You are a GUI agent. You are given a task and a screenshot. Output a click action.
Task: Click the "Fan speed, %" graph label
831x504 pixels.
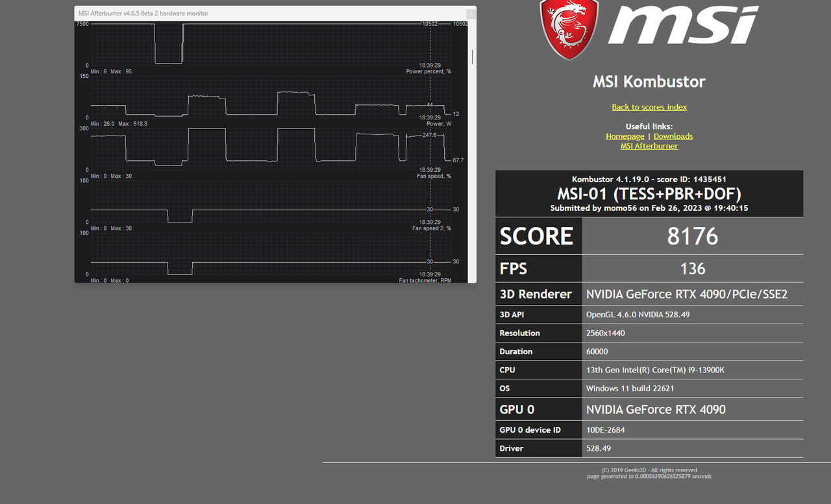pos(434,176)
